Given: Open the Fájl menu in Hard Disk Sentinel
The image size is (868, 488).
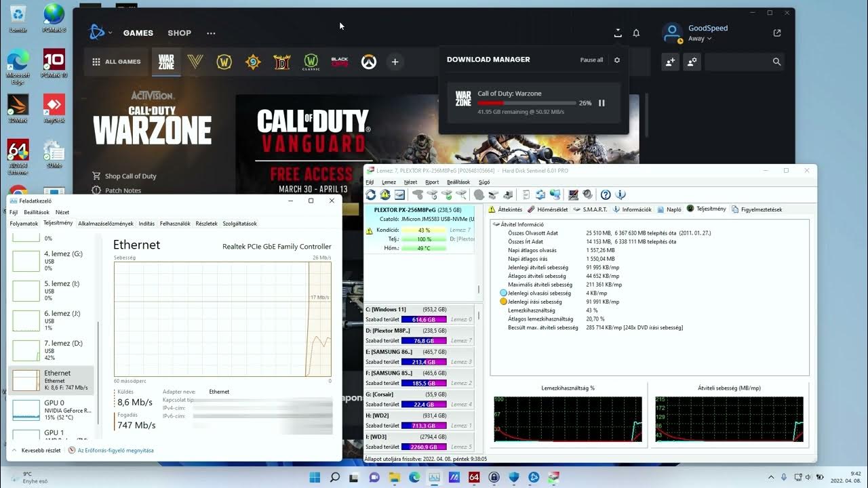Looking at the screenshot, I should [370, 182].
